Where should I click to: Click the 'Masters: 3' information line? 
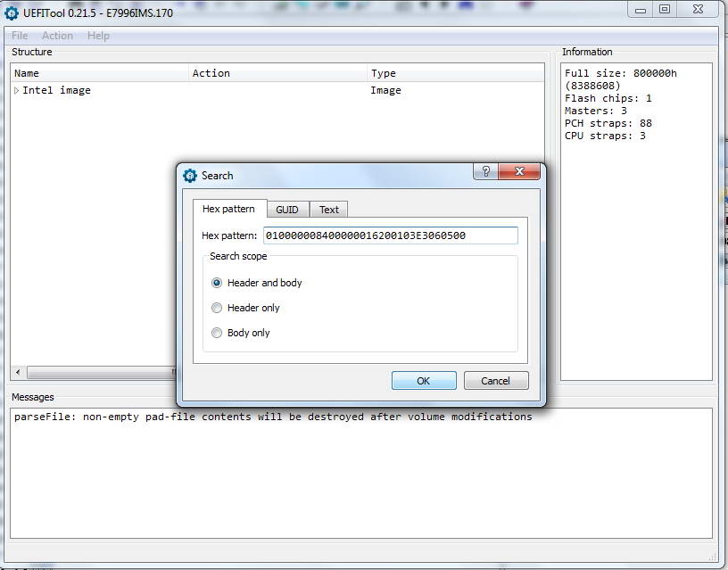tap(596, 111)
